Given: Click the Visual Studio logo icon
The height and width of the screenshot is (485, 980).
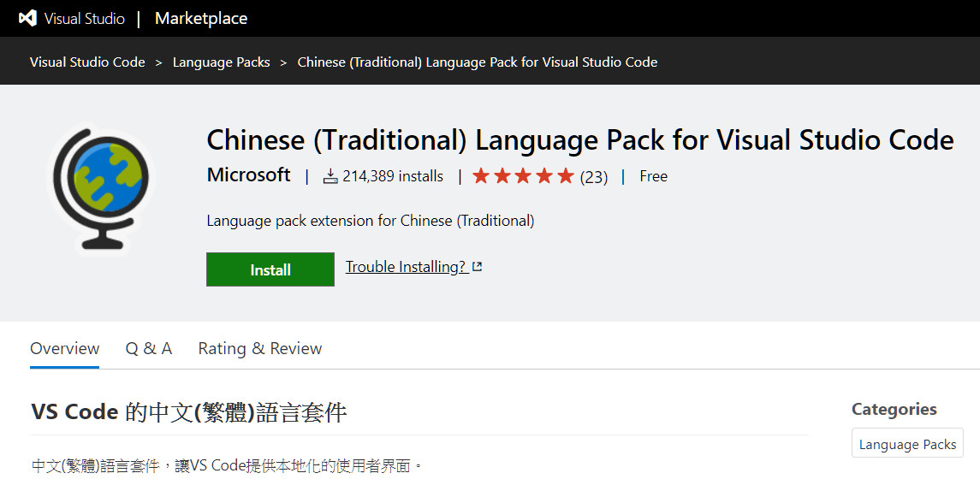Looking at the screenshot, I should pos(27,19).
